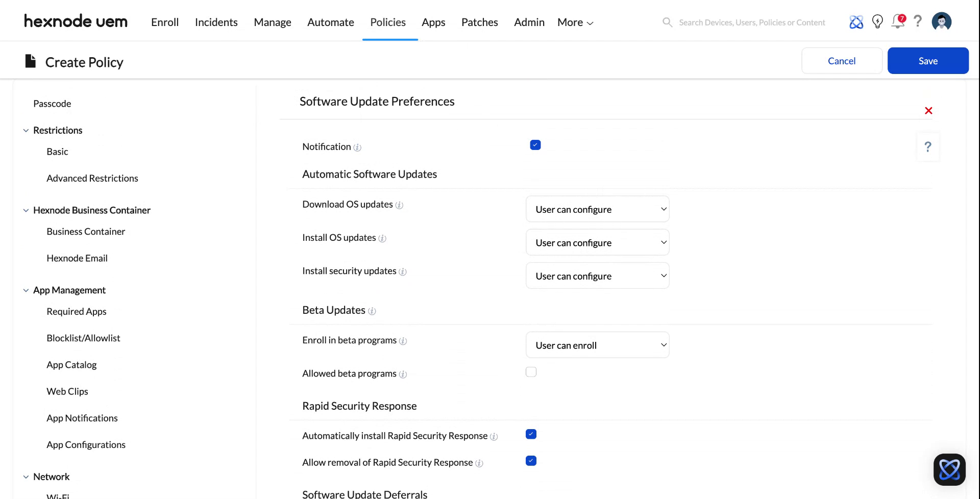This screenshot has height=499, width=980.
Task: Switch to the Patches tab
Action: pyautogui.click(x=479, y=22)
